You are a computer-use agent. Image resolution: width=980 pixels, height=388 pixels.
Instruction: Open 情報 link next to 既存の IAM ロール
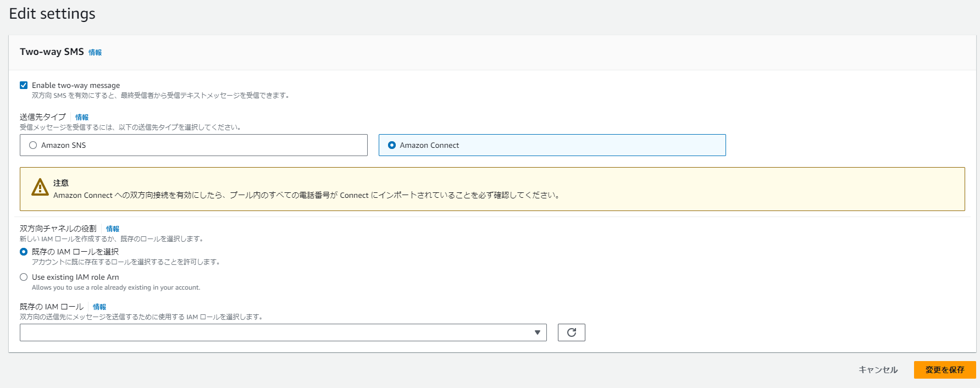point(99,307)
